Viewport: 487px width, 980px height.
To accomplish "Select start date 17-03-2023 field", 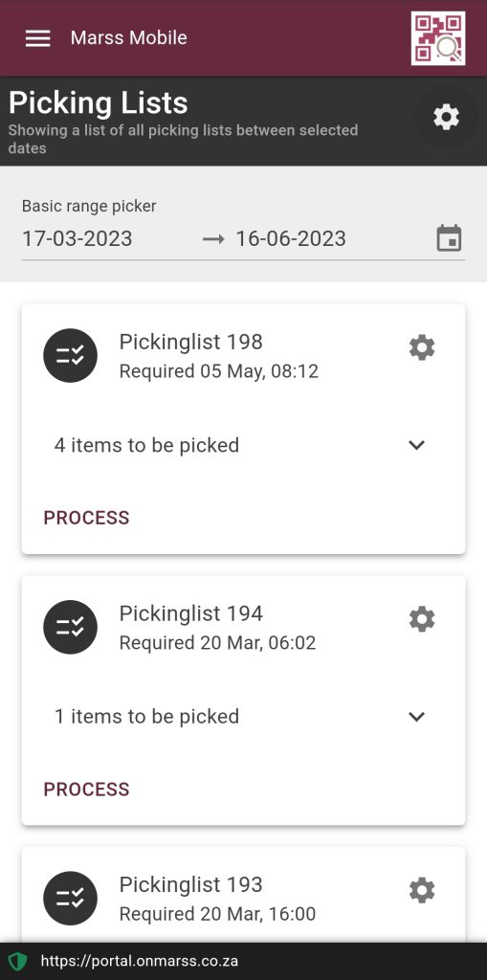I will tap(77, 238).
